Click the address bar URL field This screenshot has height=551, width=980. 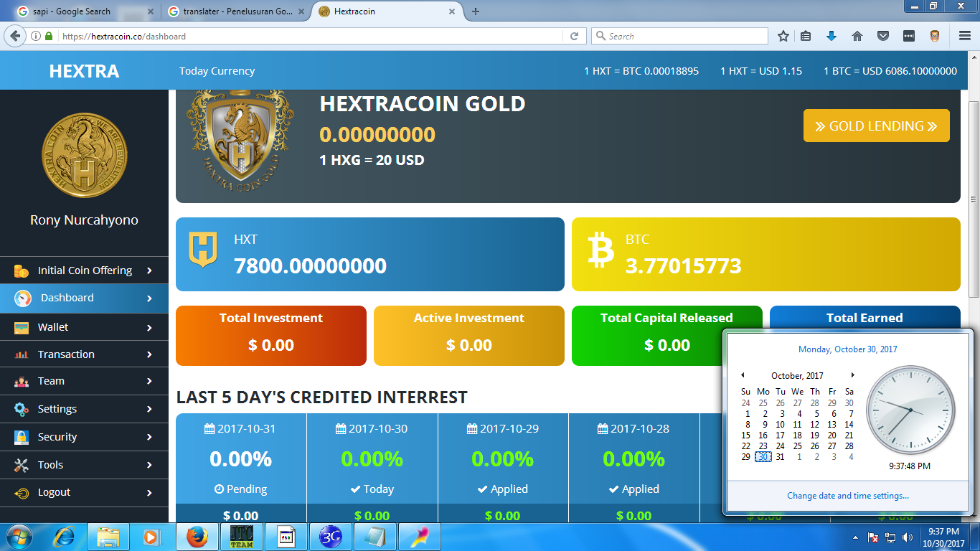tap(311, 36)
